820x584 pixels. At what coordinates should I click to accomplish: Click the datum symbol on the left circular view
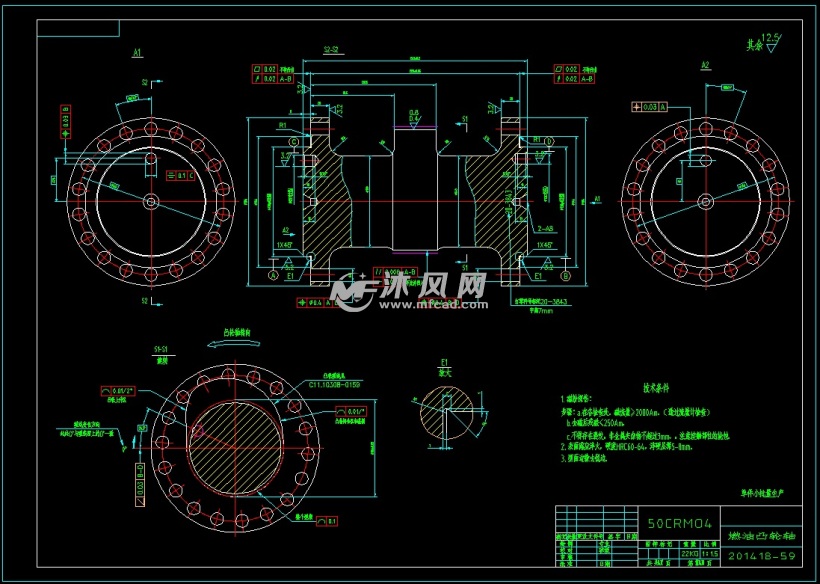[x=178, y=175]
